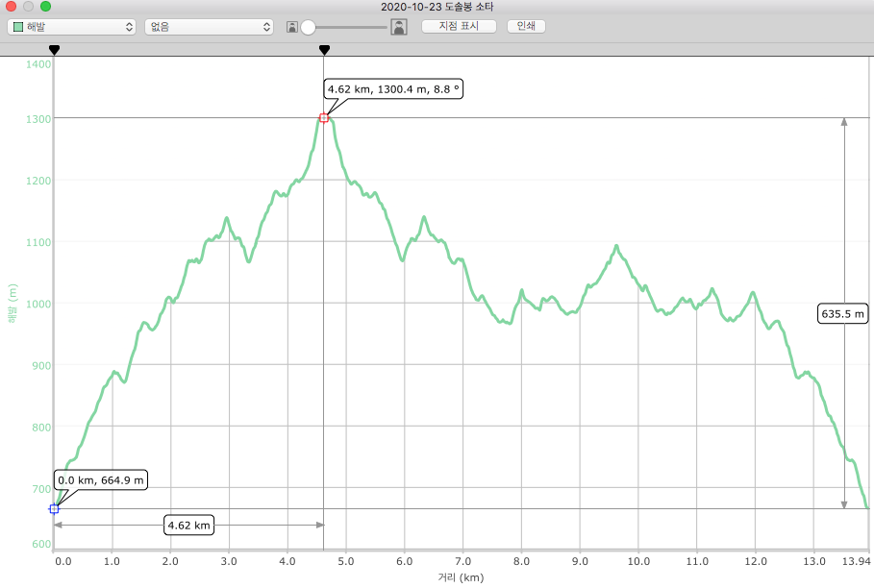This screenshot has width=874, height=588.
Task: Click the 인쇄 print button
Action: coord(526,26)
